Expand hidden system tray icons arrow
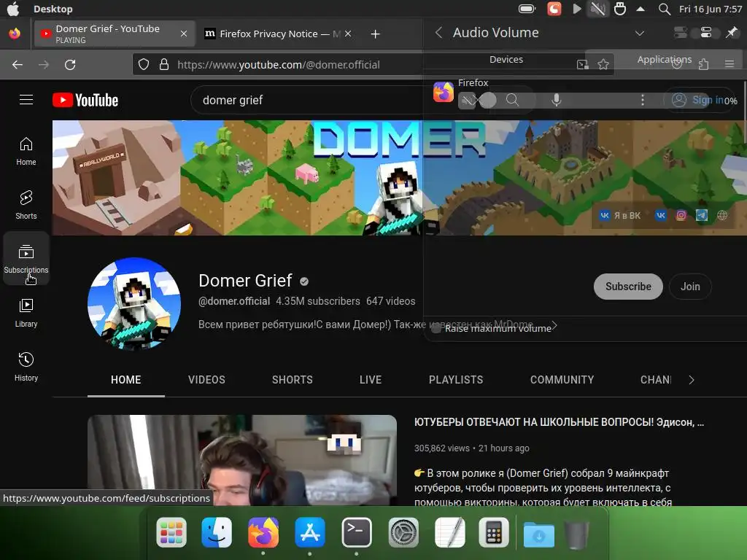Screen dimensions: 747x560 [x=640, y=9]
